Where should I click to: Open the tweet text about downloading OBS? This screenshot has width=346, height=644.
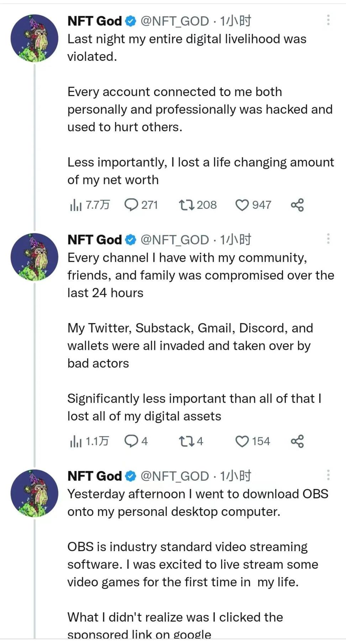[198, 503]
